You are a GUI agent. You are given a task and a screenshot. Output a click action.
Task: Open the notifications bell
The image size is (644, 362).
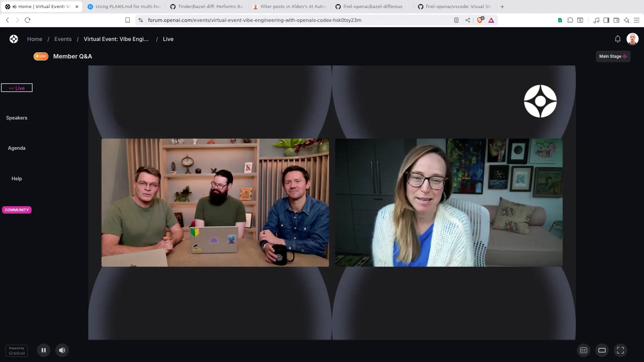pyautogui.click(x=617, y=39)
